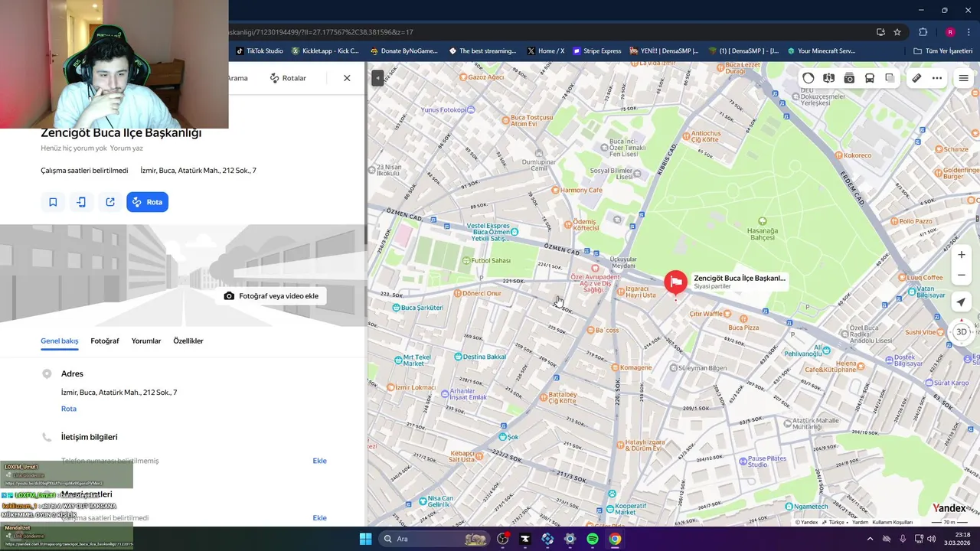Open Chrome three-dot menu
The width and height of the screenshot is (980, 551).
969,32
